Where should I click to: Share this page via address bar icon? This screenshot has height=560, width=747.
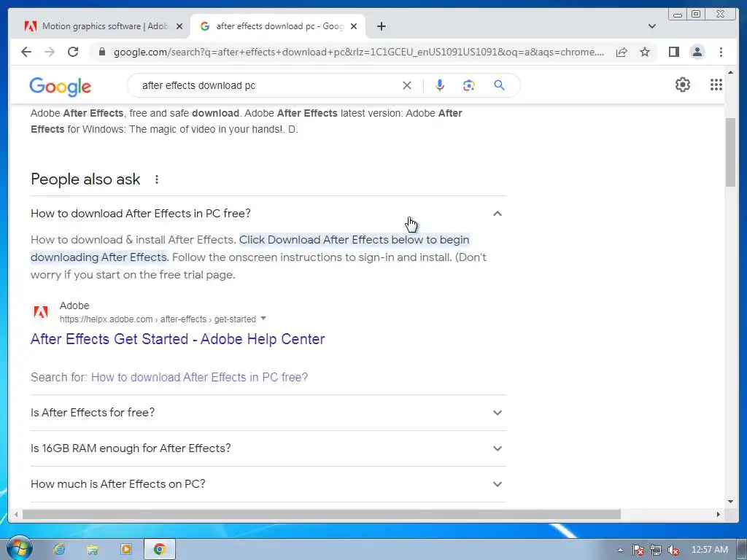(622, 52)
